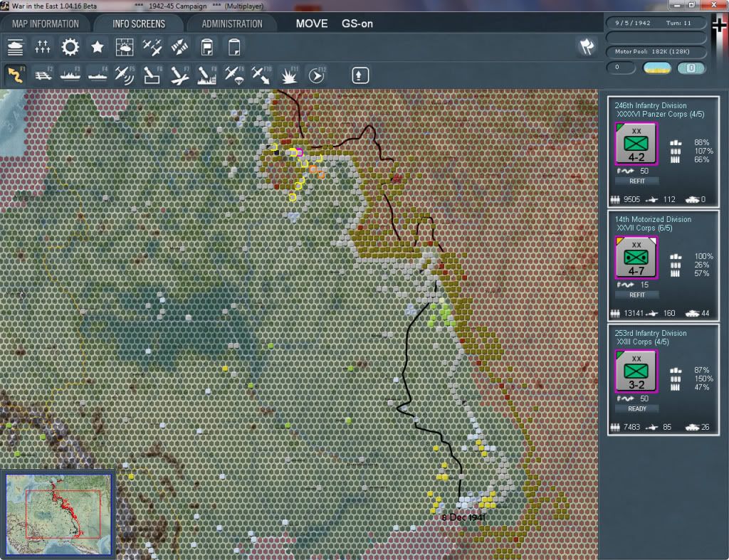Click the MOVE mode label

[312, 23]
